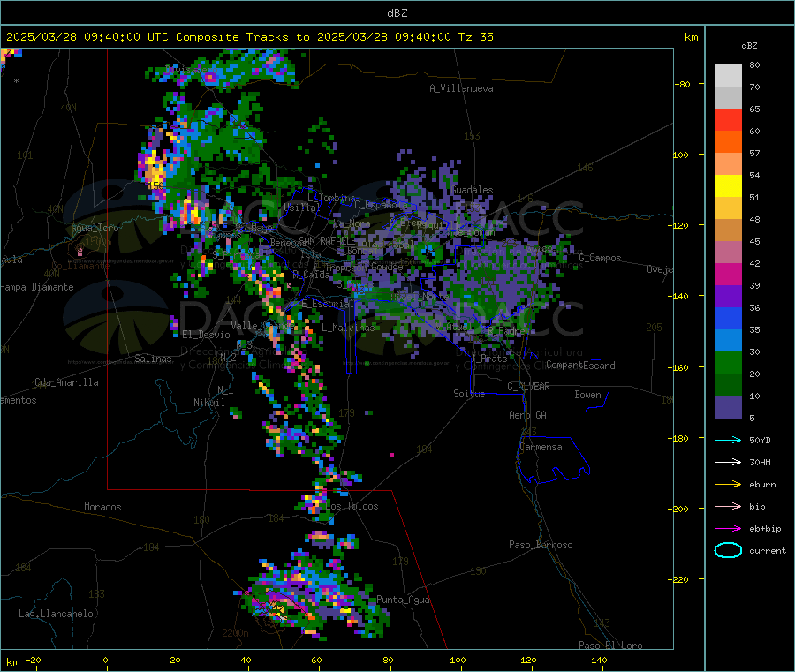Click the Punta_Agua map label
This screenshot has width=795, height=672.
(x=403, y=600)
